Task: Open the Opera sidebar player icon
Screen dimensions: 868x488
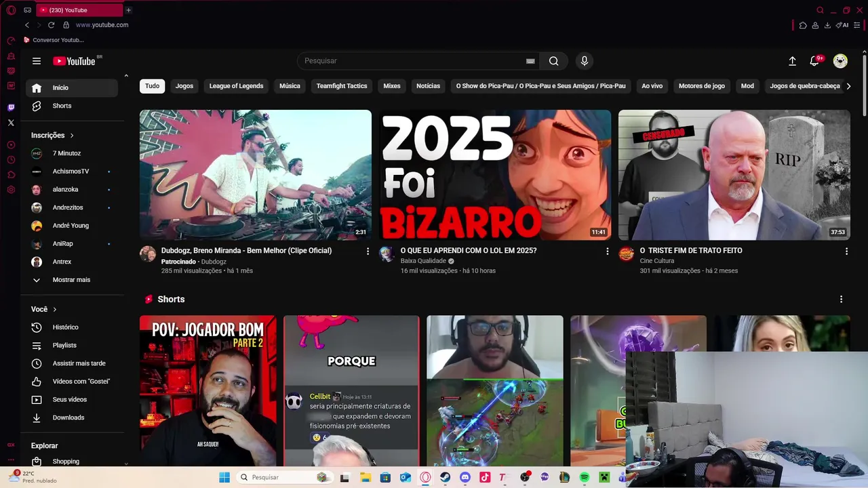Action: click(11, 145)
